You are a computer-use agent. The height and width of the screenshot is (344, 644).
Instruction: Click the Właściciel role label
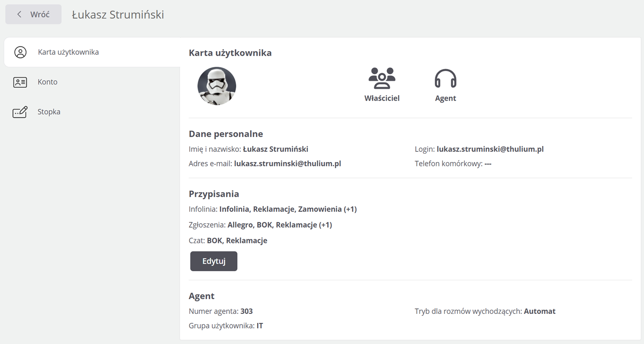pyautogui.click(x=382, y=98)
